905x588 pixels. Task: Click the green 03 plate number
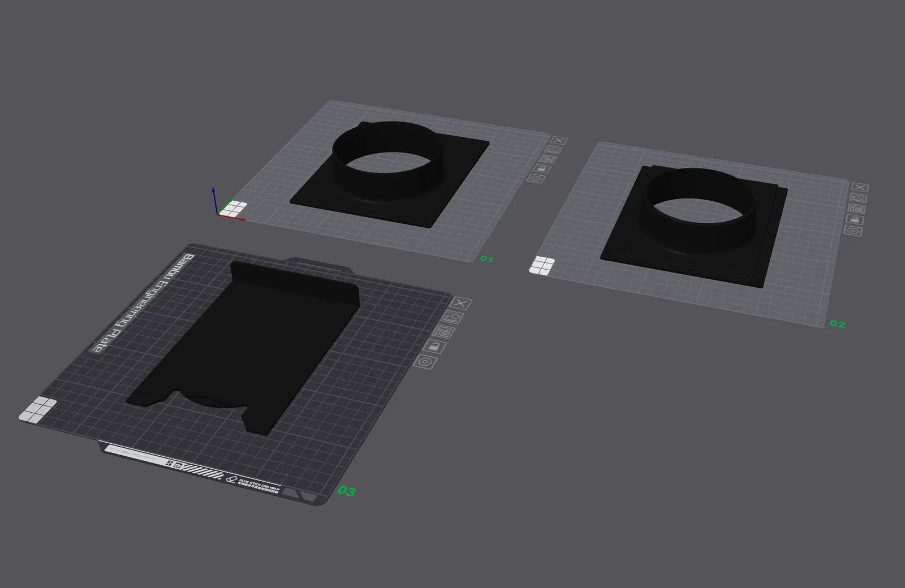[347, 491]
